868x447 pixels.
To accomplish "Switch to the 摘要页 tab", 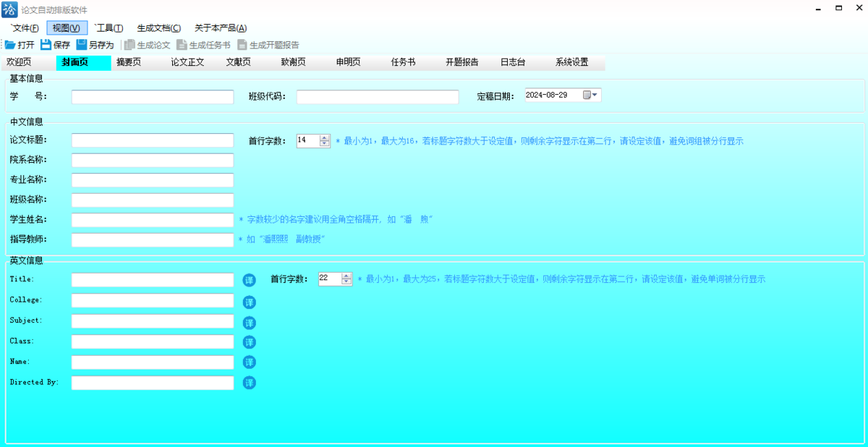I will pos(129,62).
